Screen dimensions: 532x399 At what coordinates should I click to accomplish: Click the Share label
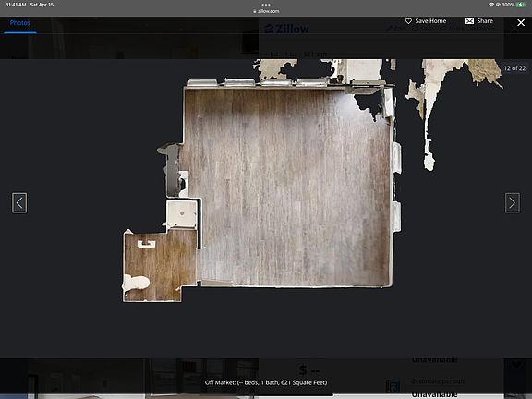click(485, 21)
